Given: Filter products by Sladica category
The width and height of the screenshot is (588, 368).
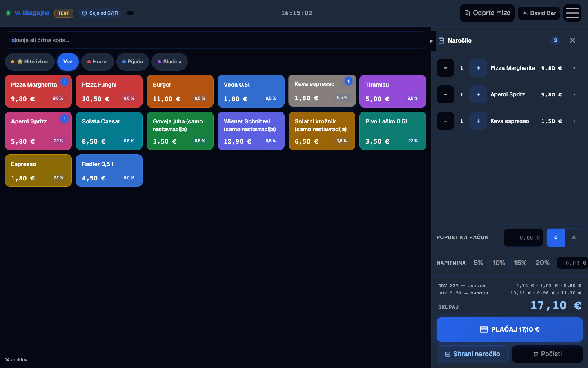Looking at the screenshot, I should click(x=169, y=62).
